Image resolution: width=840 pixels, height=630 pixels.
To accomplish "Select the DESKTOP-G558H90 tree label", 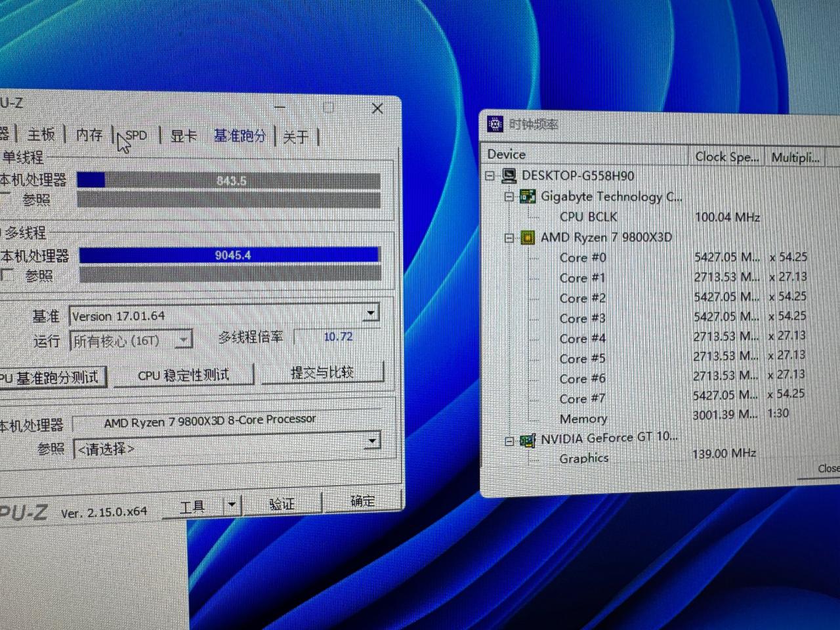I will pyautogui.click(x=578, y=176).
